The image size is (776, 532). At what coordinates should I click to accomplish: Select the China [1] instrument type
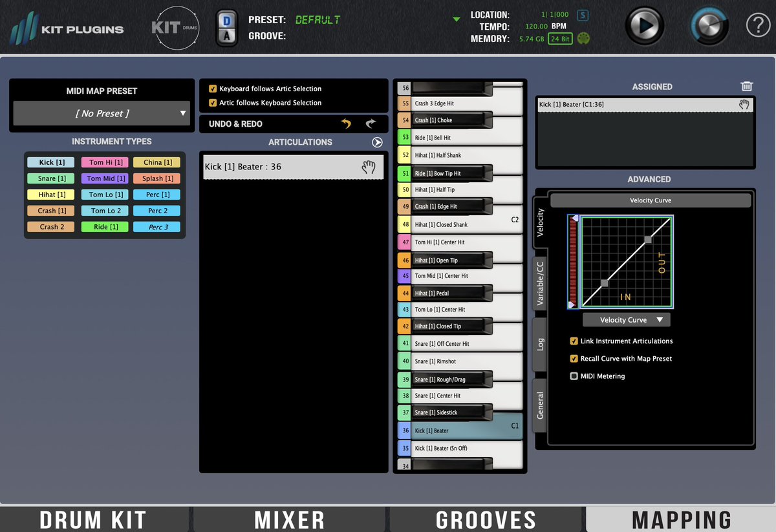157,162
